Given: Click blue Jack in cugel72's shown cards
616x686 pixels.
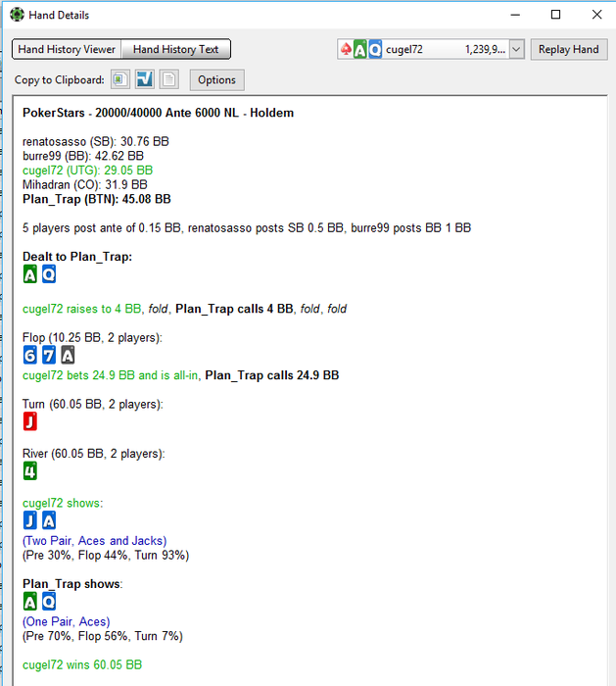Looking at the screenshot, I should coord(30,520).
